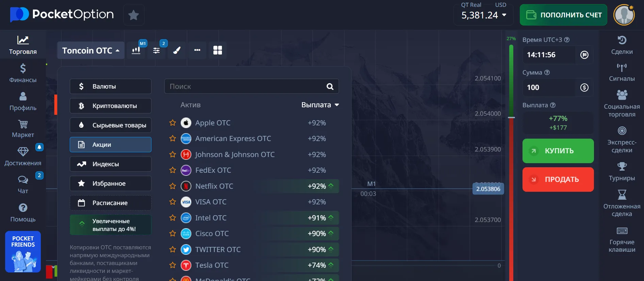Viewport: 644px width, 281px height.
Task: Open the multi-chart grid layout
Action: click(218, 50)
